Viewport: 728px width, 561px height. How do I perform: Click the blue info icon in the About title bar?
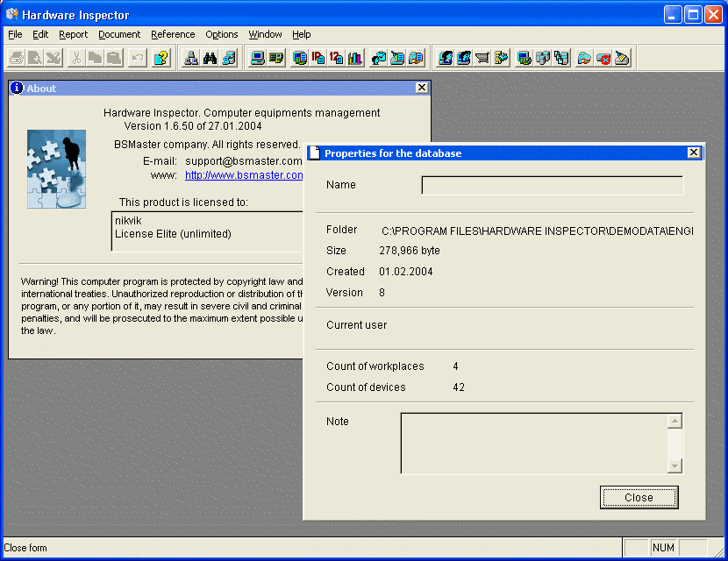(17, 88)
